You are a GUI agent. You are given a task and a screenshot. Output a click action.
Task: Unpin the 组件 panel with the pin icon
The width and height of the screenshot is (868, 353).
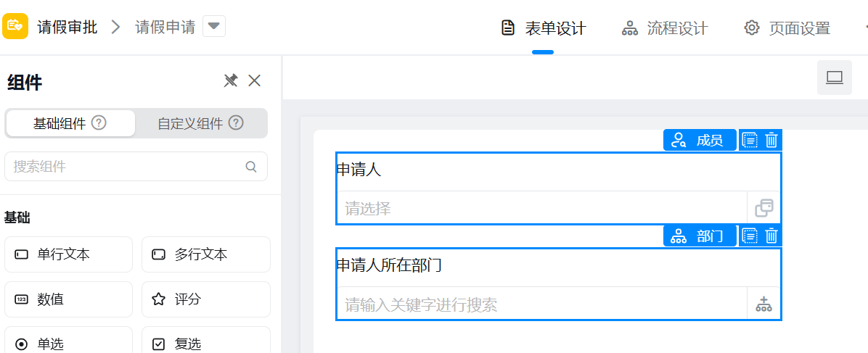231,80
